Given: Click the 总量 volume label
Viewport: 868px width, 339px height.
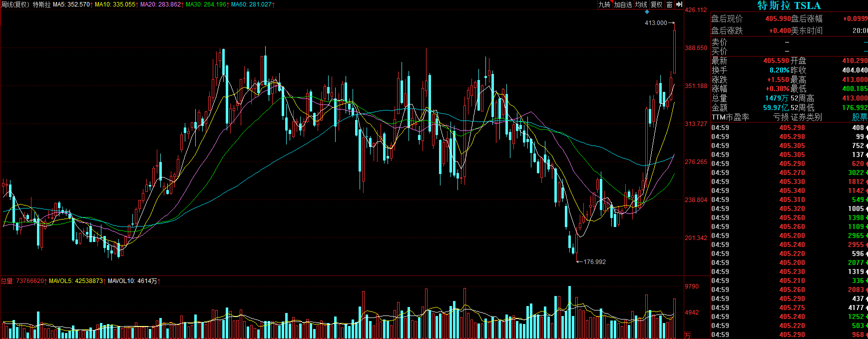Looking at the screenshot, I should [x=7, y=281].
